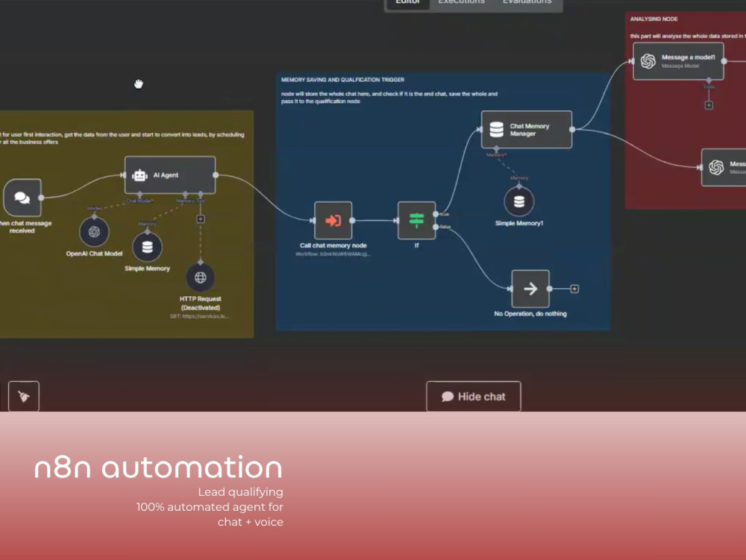Screen dimensions: 746x560
Task: Click the 'No Operation, do nothing' label
Action: [530, 314]
